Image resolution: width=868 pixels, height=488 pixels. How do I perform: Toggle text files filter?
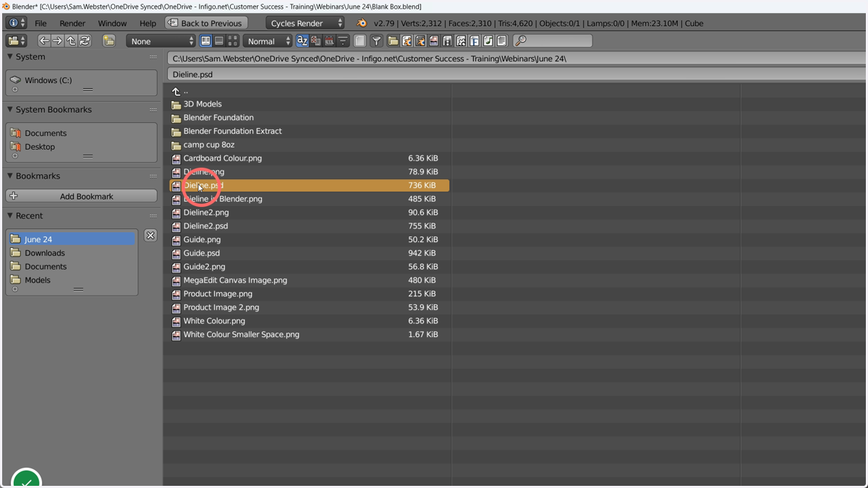point(501,41)
